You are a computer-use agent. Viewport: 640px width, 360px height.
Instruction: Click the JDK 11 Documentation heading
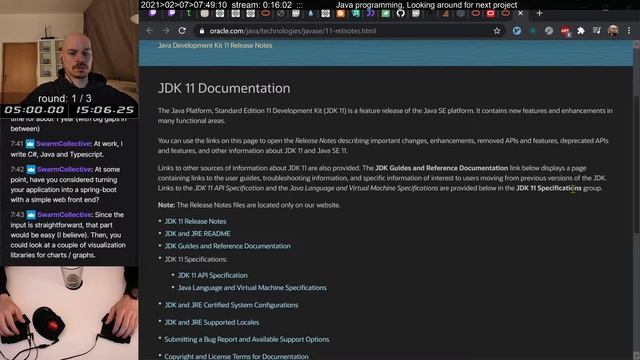pos(224,88)
